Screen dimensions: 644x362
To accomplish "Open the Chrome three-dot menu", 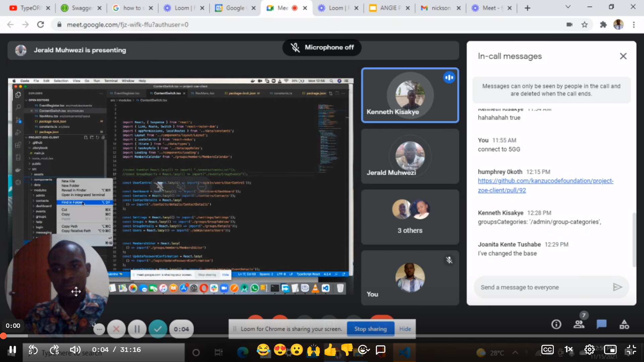I will [634, 24].
